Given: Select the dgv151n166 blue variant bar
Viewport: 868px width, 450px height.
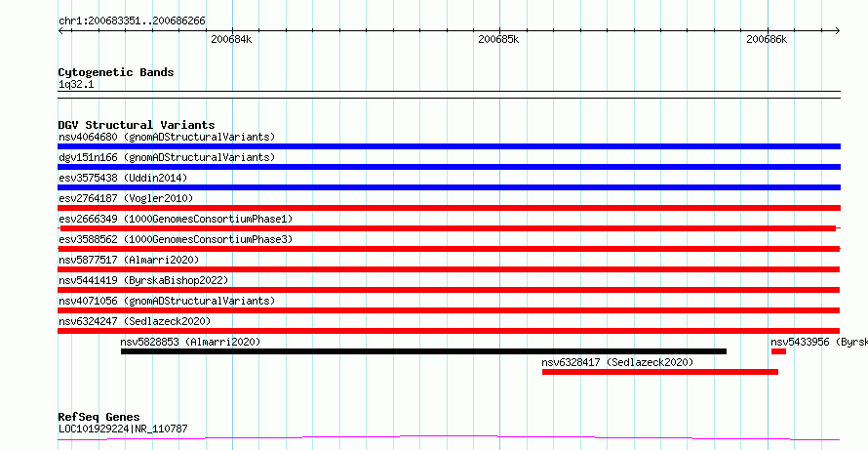Looking at the screenshot, I should pyautogui.click(x=449, y=167).
